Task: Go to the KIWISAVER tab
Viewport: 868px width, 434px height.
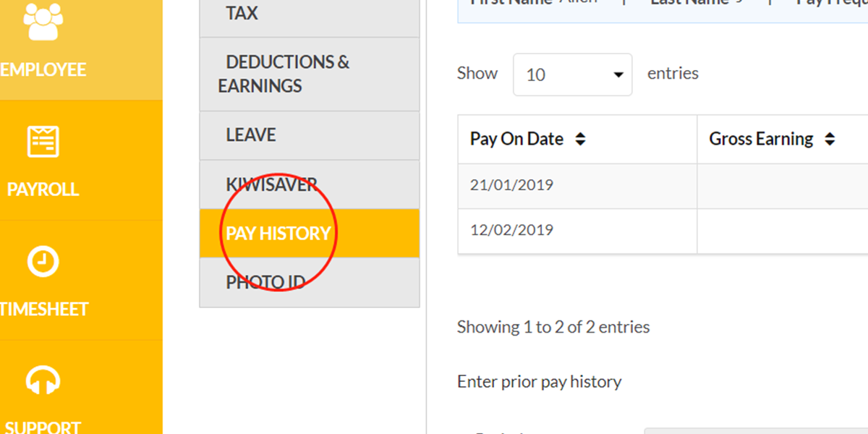Action: click(x=310, y=184)
